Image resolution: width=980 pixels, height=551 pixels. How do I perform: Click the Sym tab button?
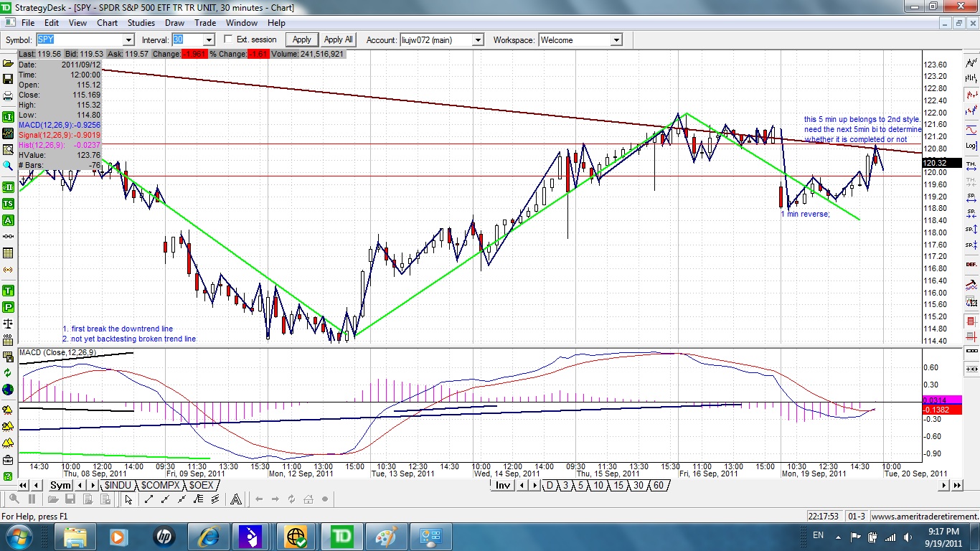(x=61, y=486)
